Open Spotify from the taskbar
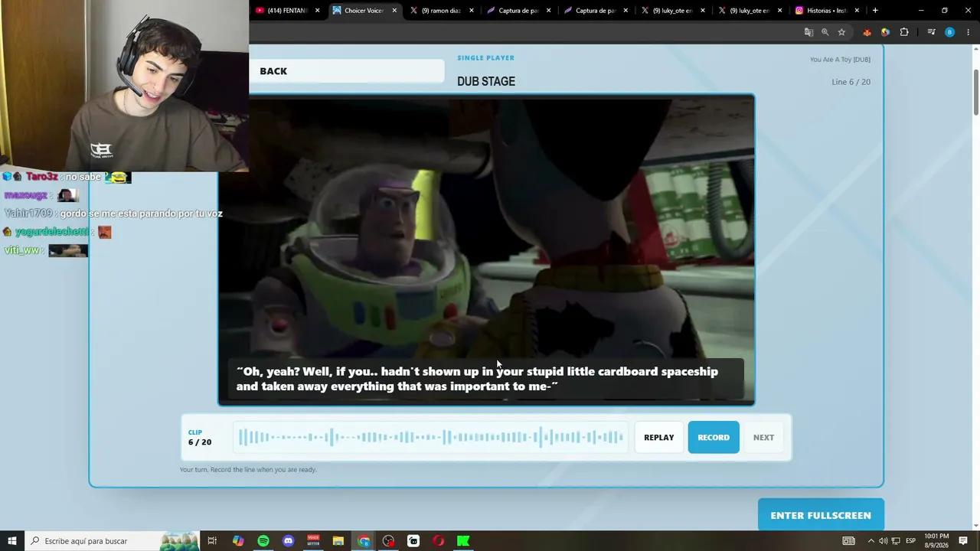980x551 pixels. (263, 541)
